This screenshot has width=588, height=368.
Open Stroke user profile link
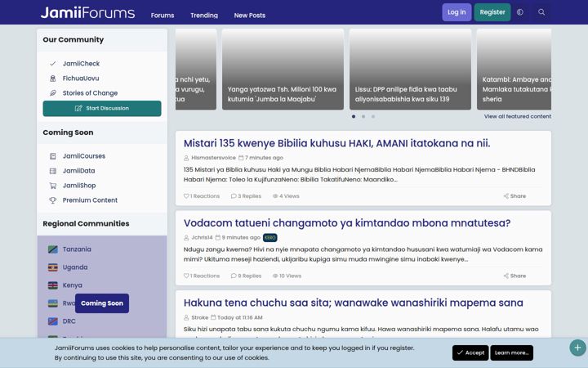pyautogui.click(x=199, y=317)
